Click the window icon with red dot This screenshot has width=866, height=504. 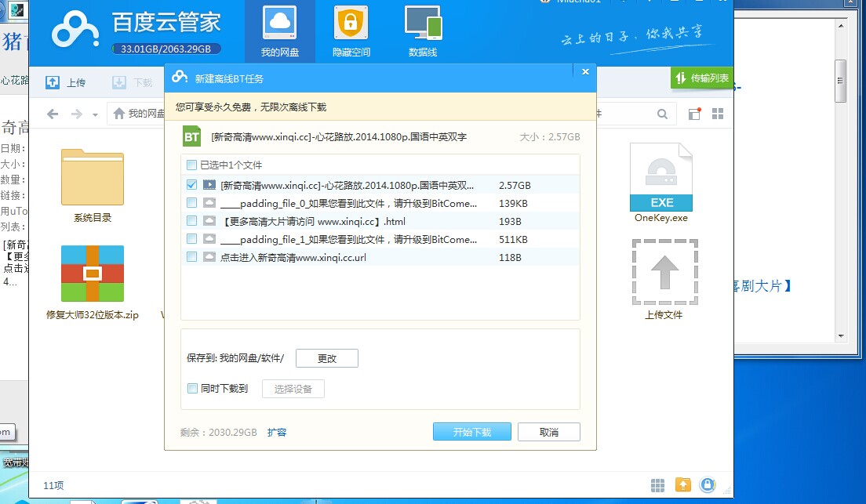click(694, 114)
